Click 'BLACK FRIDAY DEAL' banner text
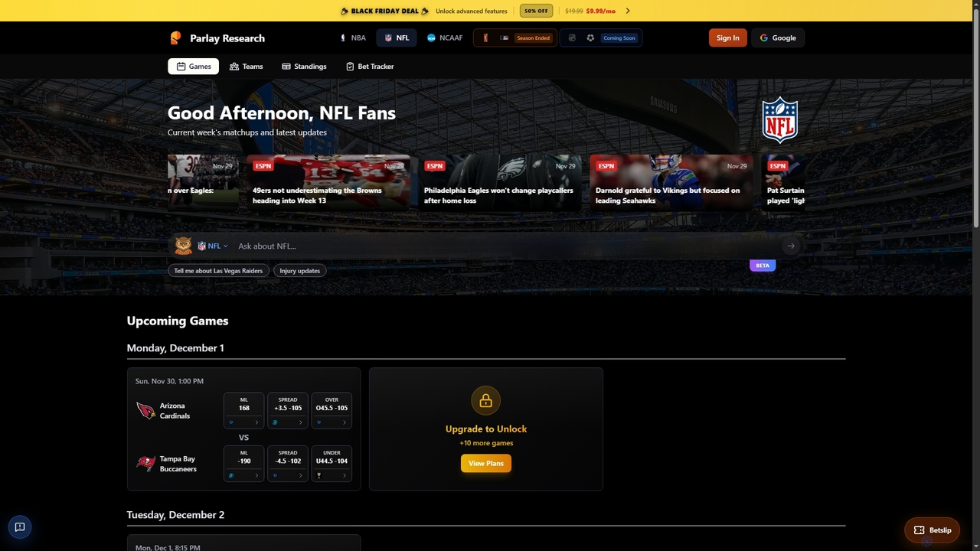 (385, 11)
